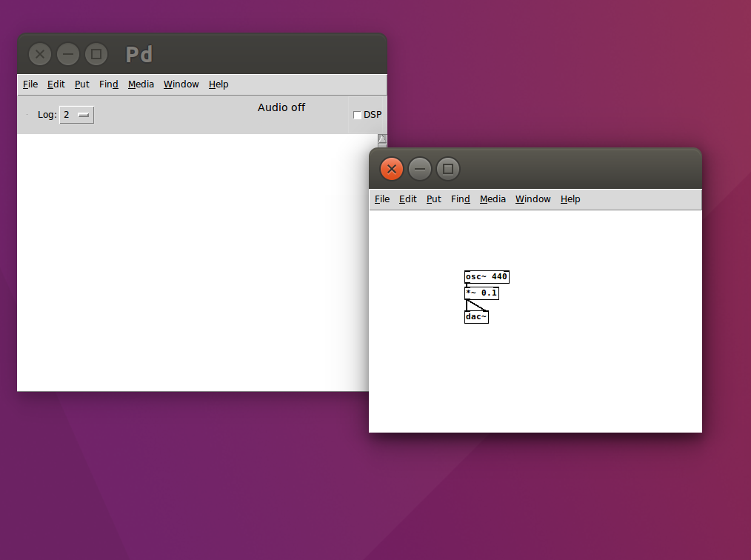Close the Pd main window

[x=40, y=54]
